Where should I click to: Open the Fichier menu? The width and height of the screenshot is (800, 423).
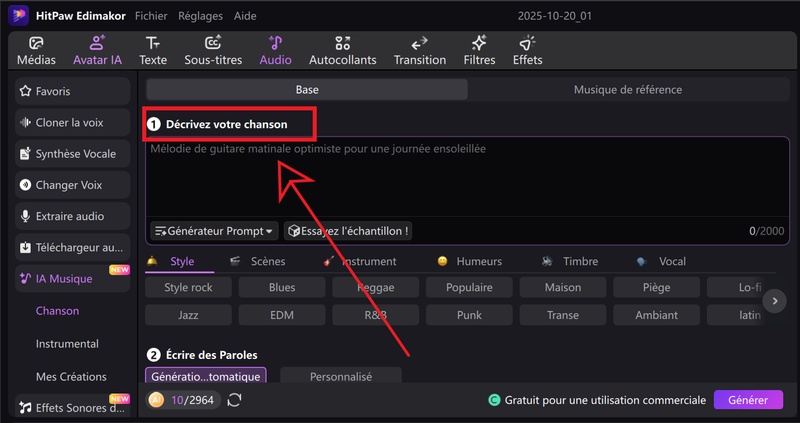tap(151, 17)
